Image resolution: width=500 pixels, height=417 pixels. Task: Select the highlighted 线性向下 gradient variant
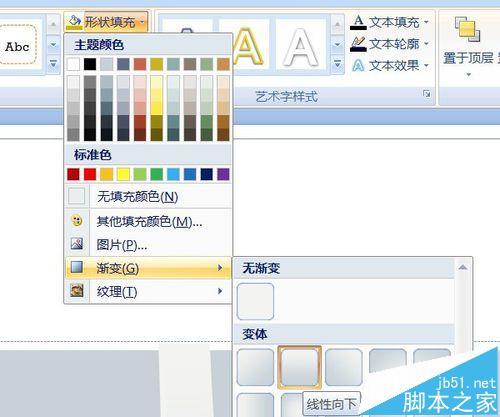299,367
